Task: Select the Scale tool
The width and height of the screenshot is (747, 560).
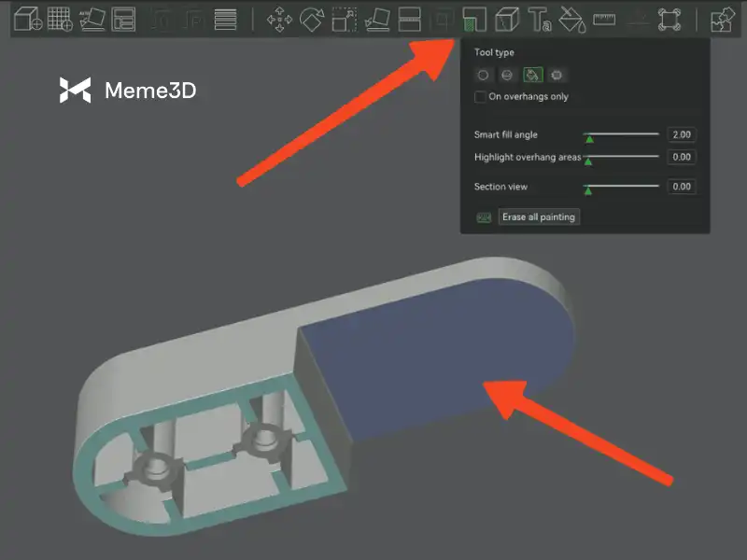Action: [344, 19]
